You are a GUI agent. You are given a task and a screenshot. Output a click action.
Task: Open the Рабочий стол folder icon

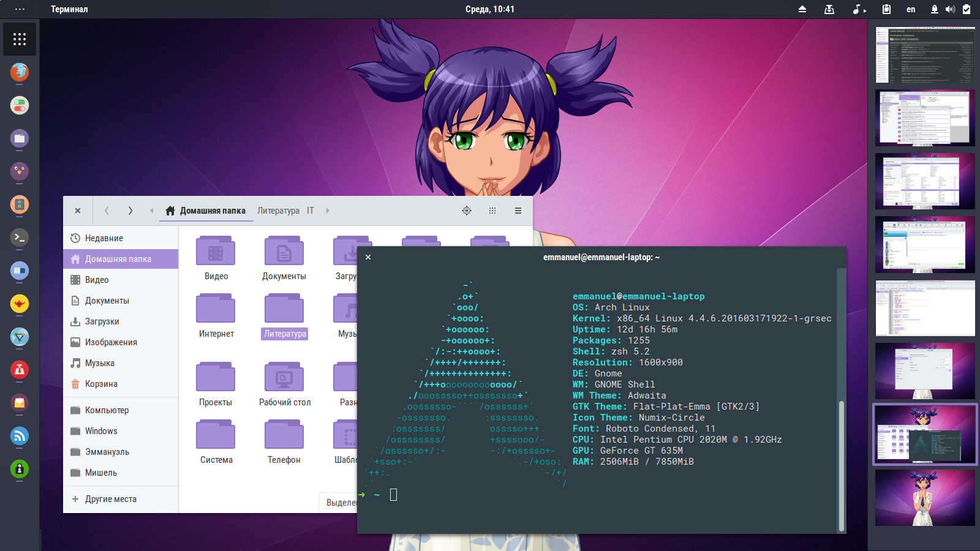pos(284,377)
